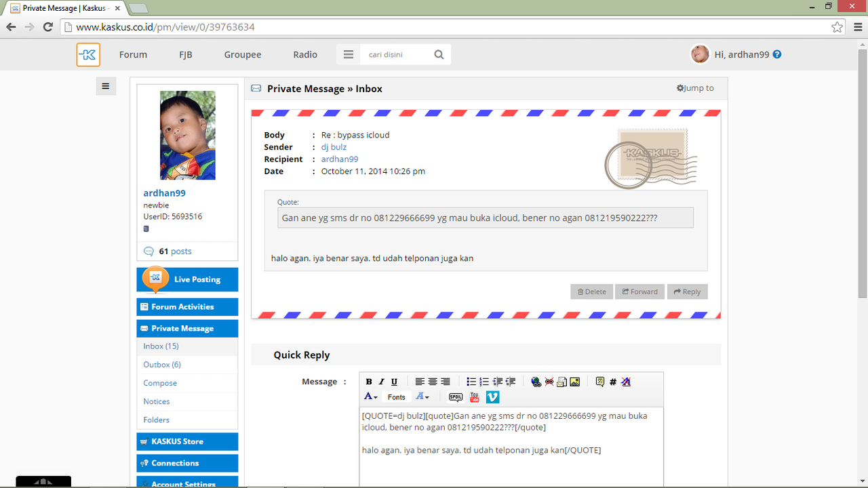The image size is (868, 488).
Task: Click the Kaskus logo home icon
Action: tap(88, 55)
